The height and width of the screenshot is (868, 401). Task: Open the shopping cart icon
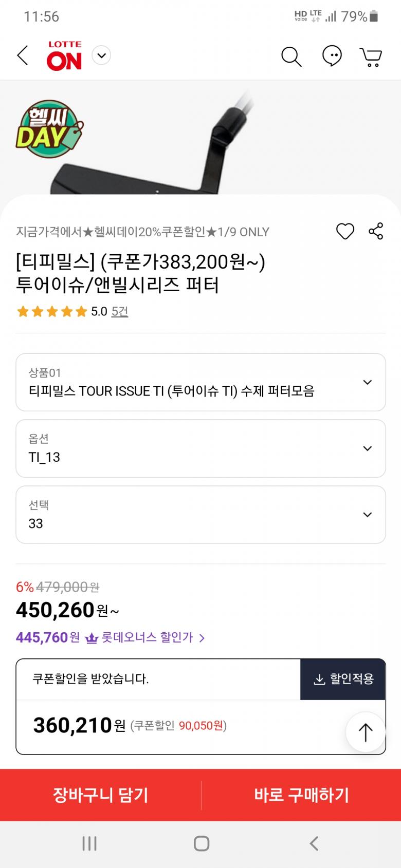[x=371, y=56]
